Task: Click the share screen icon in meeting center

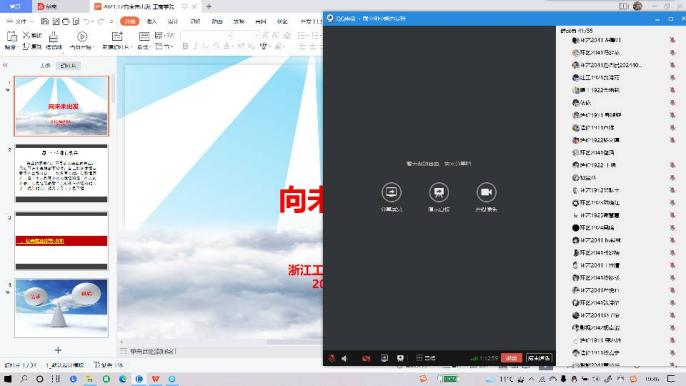Action: coord(392,192)
